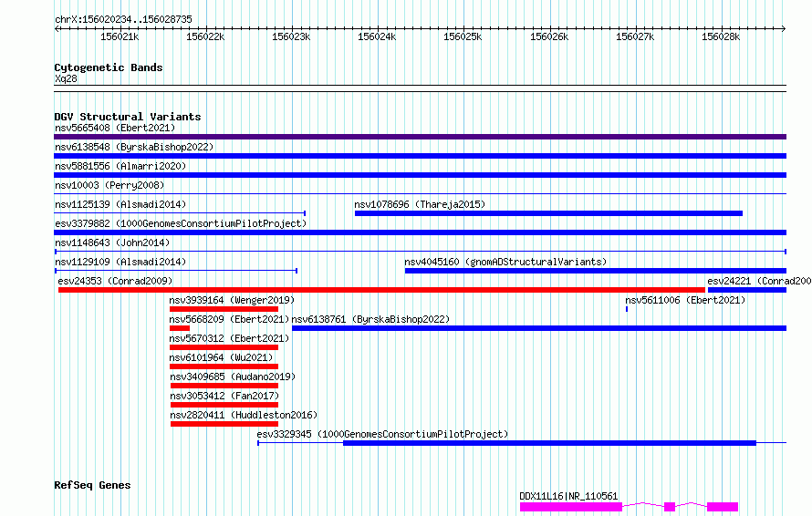Click the Xq28 cytogenetic band label
This screenshot has width=812, height=516.
coord(66,78)
